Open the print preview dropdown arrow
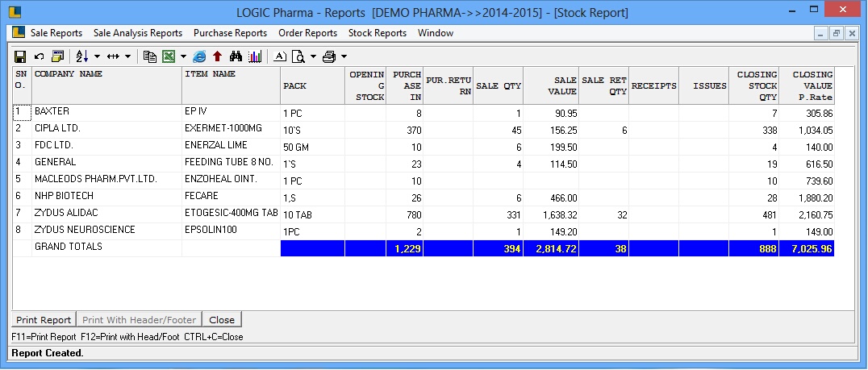Image resolution: width=868 pixels, height=370 pixels. tap(313, 56)
